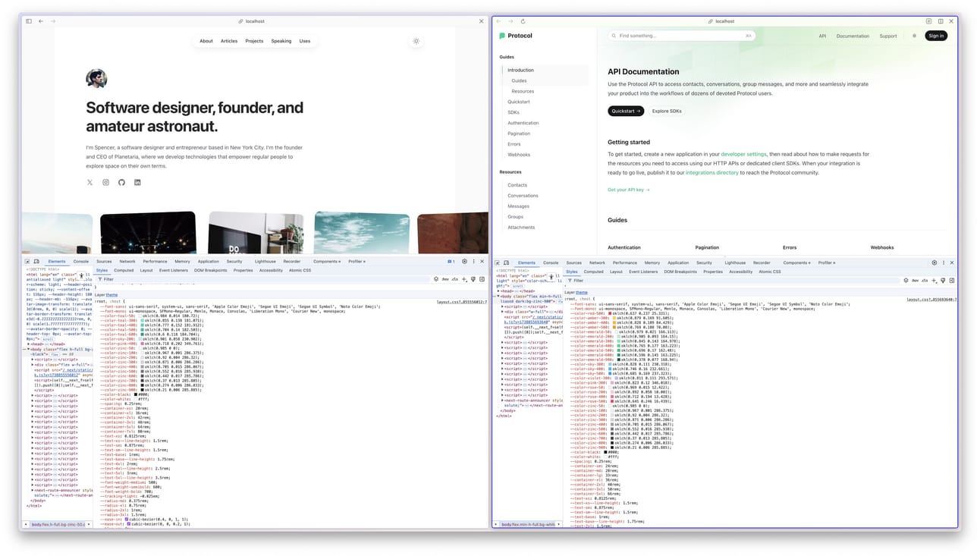The image size is (980, 556).
Task: Expand div class flex w-full node in left DevTools
Action: pos(32,364)
